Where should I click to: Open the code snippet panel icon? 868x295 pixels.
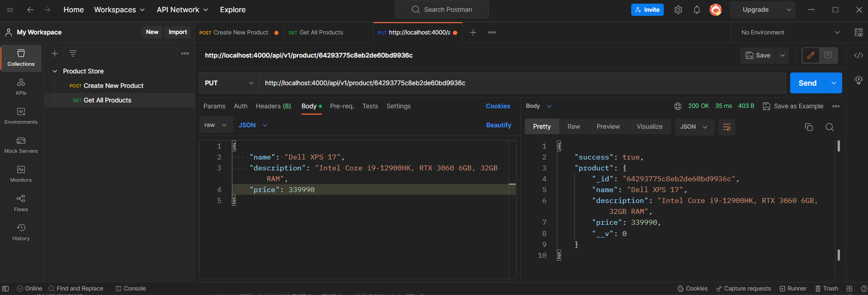click(x=858, y=55)
